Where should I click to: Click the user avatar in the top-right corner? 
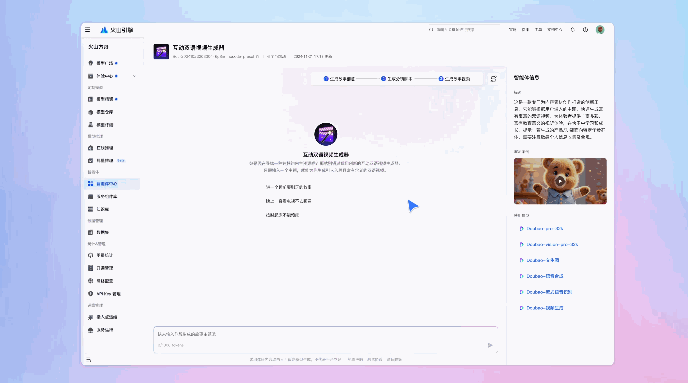pyautogui.click(x=600, y=30)
